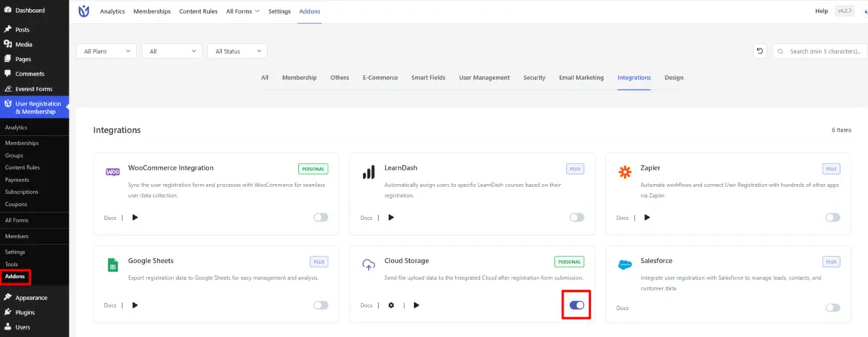The image size is (868, 337).
Task: Click the Salesforce cloud logo
Action: [625, 265]
